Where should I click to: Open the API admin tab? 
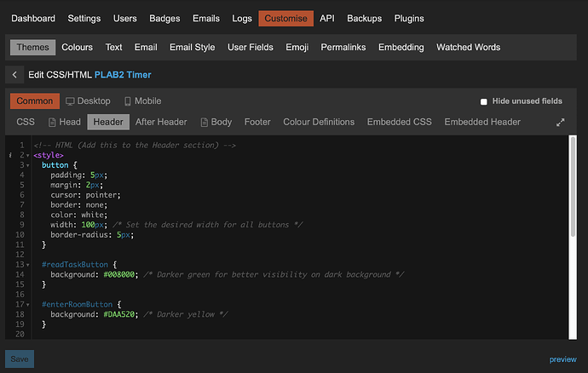pyautogui.click(x=327, y=19)
